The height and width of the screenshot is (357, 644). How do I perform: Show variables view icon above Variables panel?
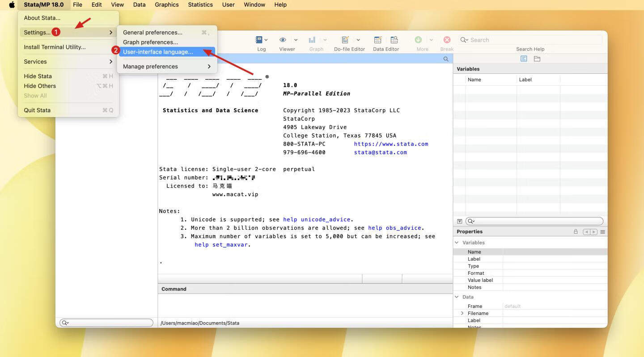[x=524, y=59]
